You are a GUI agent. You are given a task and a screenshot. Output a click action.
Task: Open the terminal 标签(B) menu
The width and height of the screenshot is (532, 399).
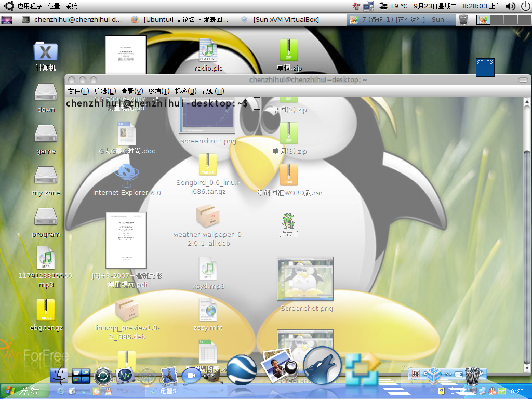click(185, 91)
